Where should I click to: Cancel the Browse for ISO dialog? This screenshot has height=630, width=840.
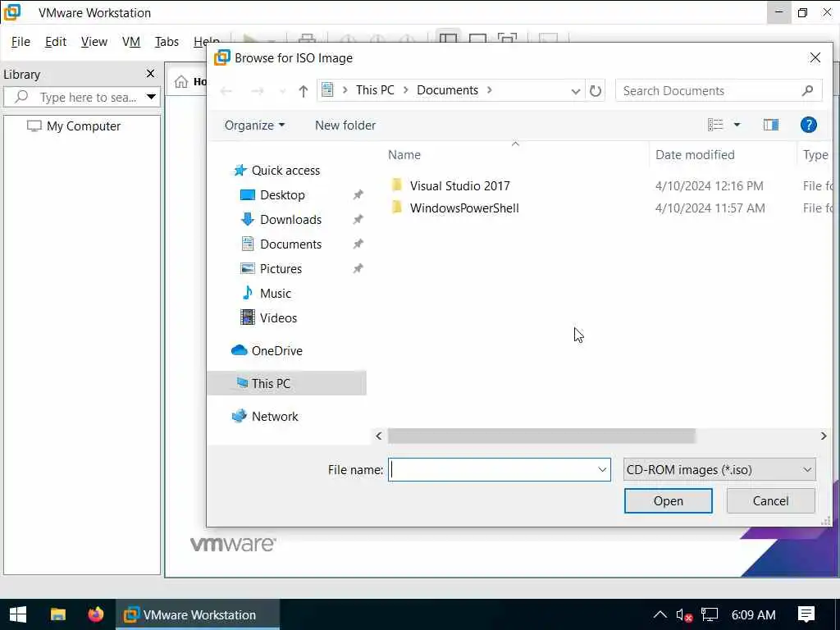click(770, 501)
